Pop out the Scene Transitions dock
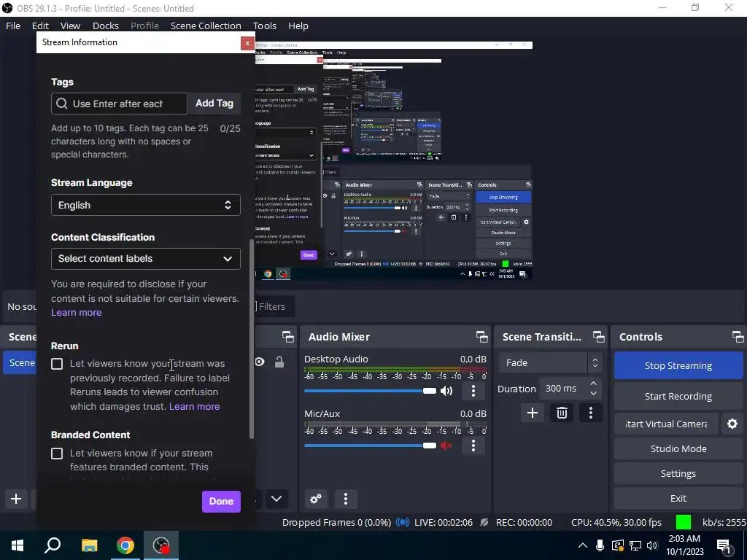Viewport: 747px width, 560px height. pyautogui.click(x=598, y=337)
